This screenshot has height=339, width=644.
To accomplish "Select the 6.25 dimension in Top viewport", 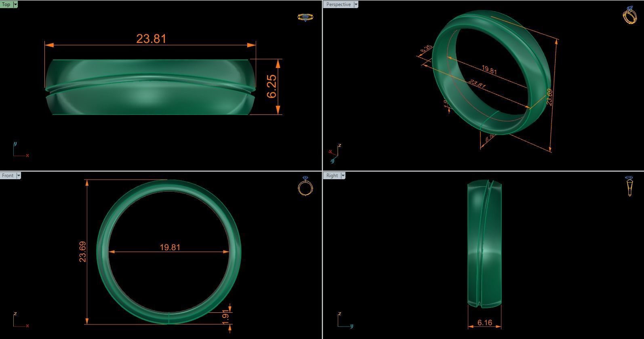I will coord(272,86).
